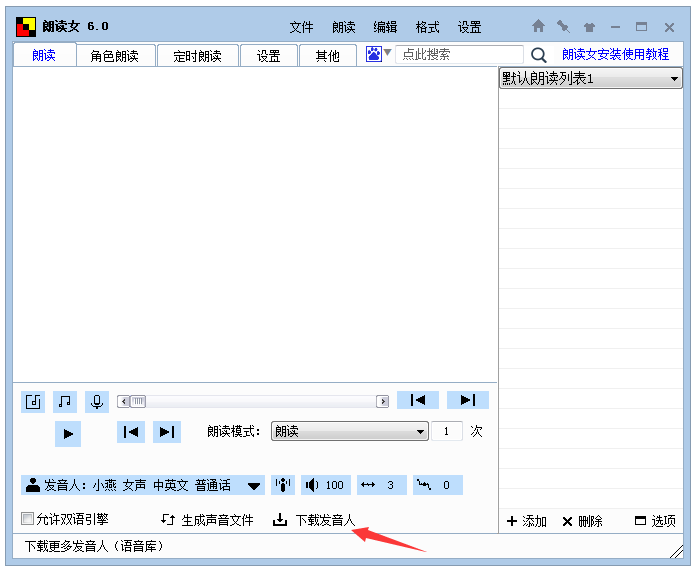Click the play button
Image resolution: width=695 pixels, height=573 pixels.
[x=67, y=433]
